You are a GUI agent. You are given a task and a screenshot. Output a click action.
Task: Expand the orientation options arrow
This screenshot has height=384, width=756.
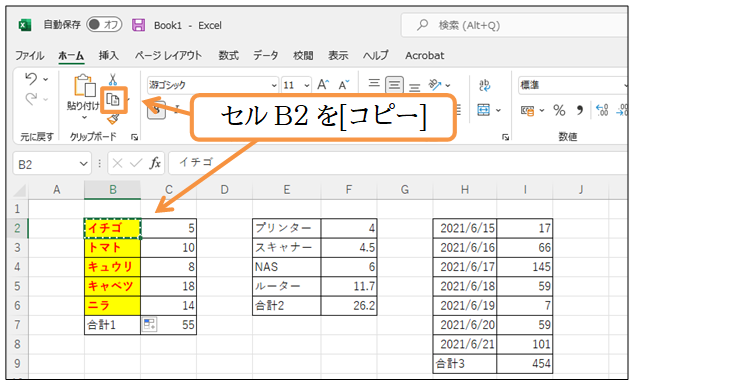[x=448, y=85]
